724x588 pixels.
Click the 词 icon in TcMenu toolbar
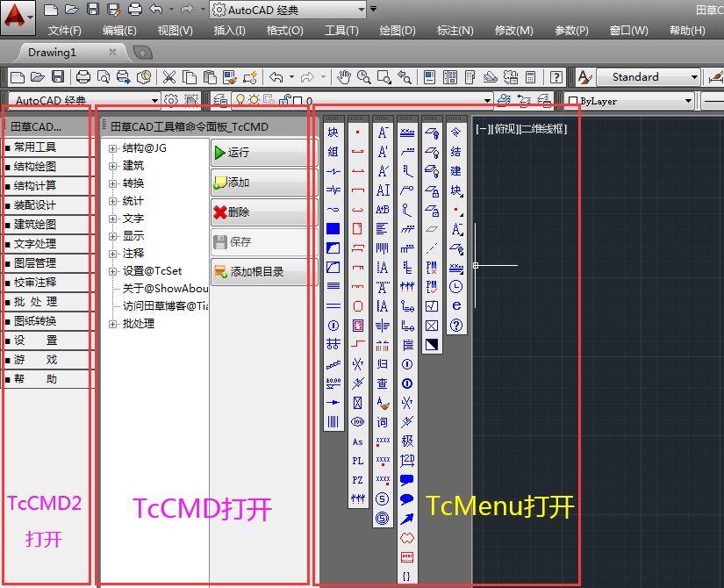383,422
